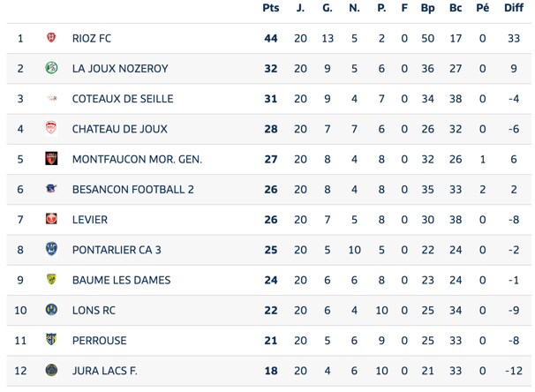Click the LONS RC round badge
Viewport: 535px width, 392px height.
51,309
